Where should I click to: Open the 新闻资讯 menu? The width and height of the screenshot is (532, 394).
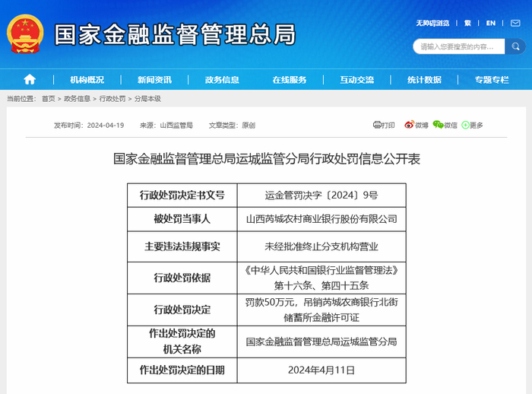point(154,80)
